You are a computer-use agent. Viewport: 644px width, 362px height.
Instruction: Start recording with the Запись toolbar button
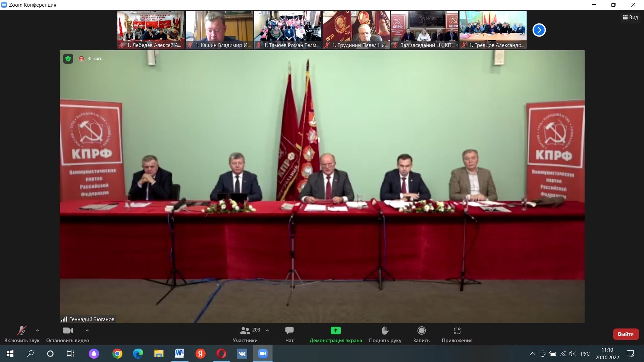(421, 335)
